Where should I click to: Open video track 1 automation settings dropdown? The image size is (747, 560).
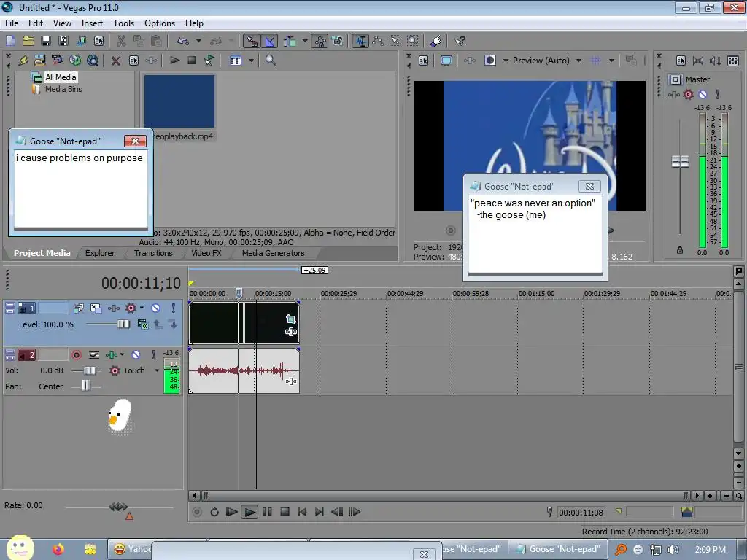click(142, 308)
